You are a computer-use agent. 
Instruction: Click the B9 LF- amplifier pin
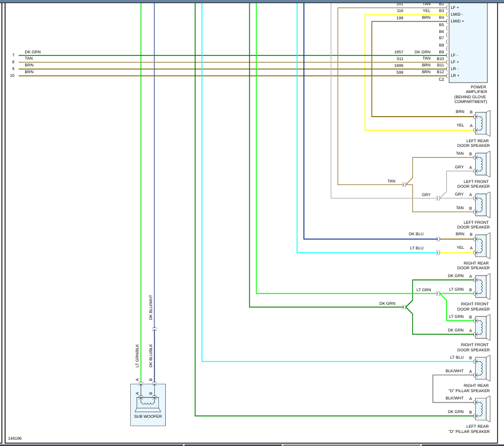pyautogui.click(x=448, y=55)
